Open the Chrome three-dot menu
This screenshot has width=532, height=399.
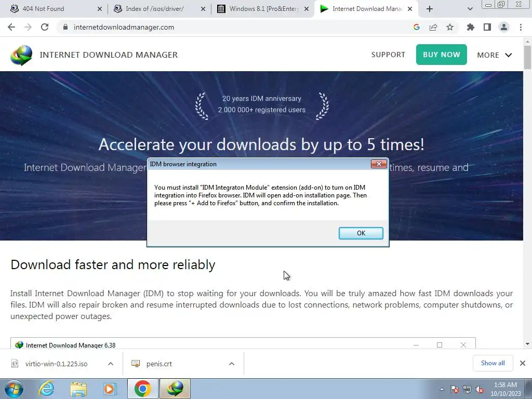(x=521, y=27)
